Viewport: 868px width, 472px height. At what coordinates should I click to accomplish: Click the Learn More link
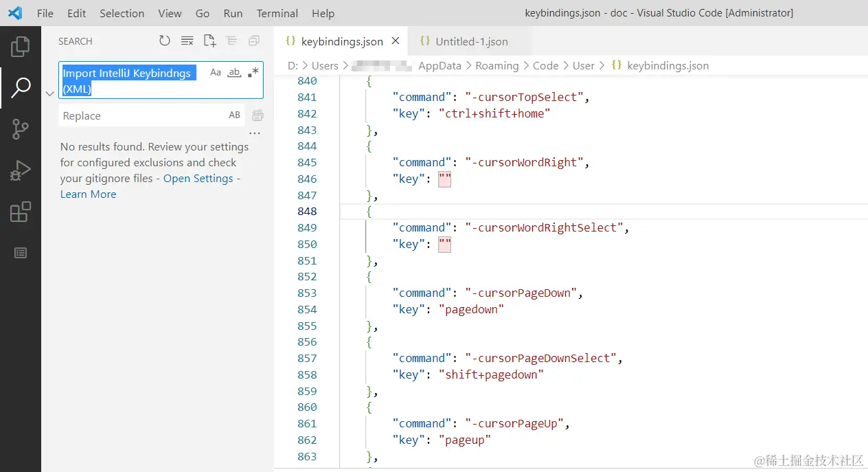pos(88,194)
